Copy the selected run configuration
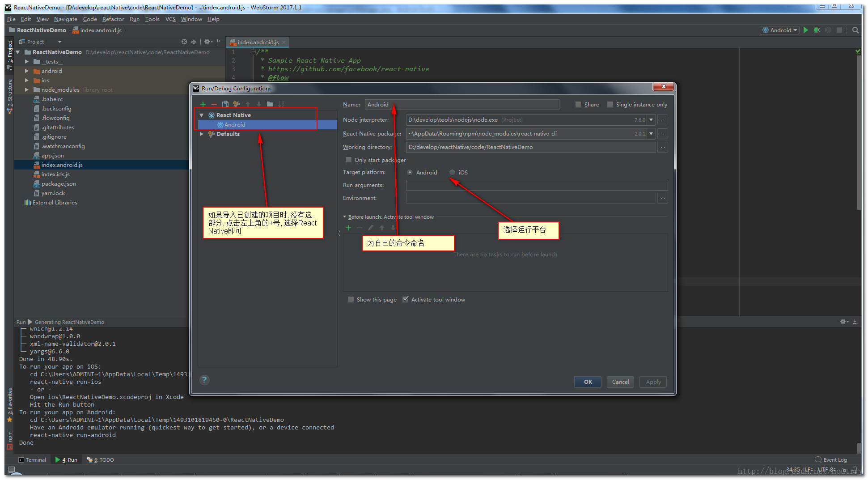The height and width of the screenshot is (480, 868). (225, 104)
